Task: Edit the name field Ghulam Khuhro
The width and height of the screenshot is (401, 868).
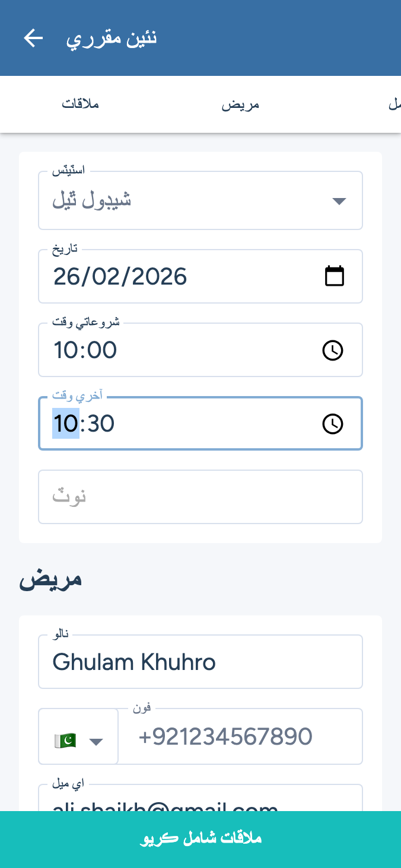Action: 200,662
